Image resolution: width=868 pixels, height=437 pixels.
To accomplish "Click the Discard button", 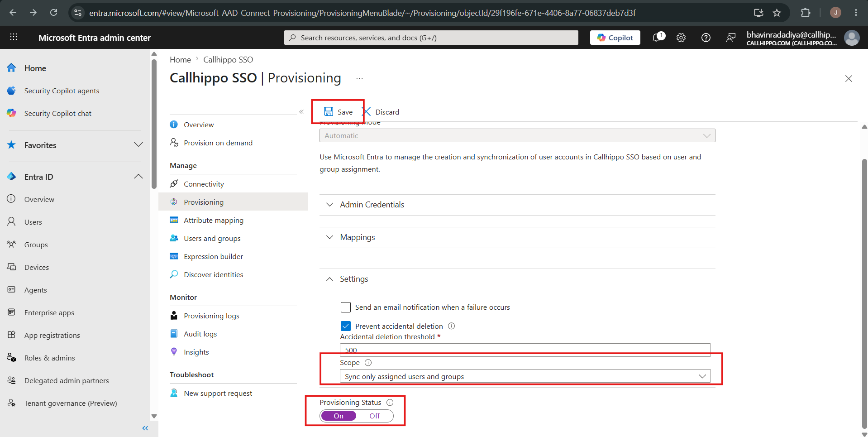I will 382,112.
